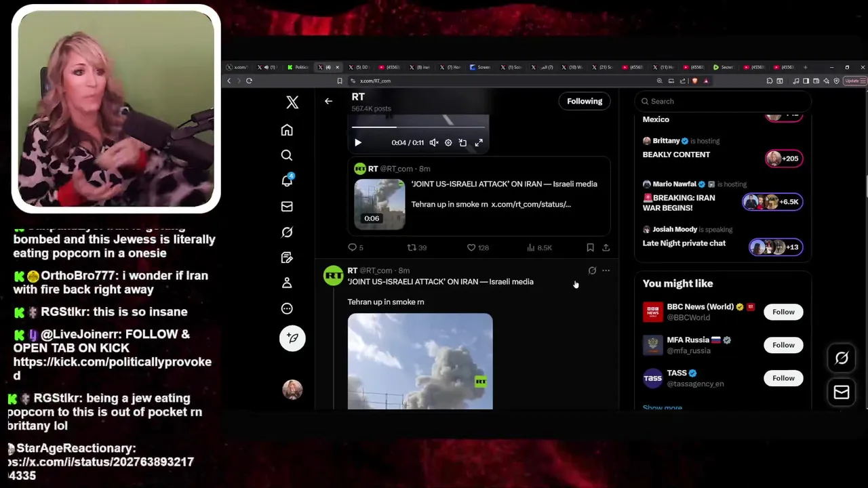Play the video at 0:04
868x488 pixels.
(x=358, y=142)
